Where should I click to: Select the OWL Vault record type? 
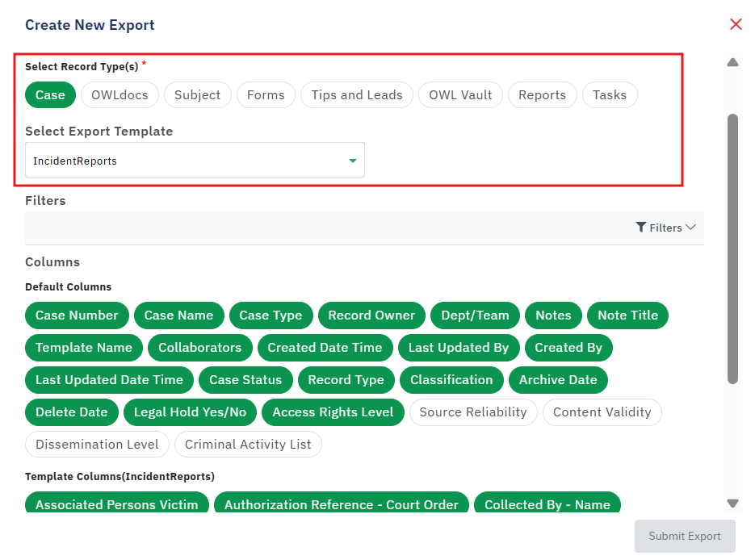click(x=460, y=94)
